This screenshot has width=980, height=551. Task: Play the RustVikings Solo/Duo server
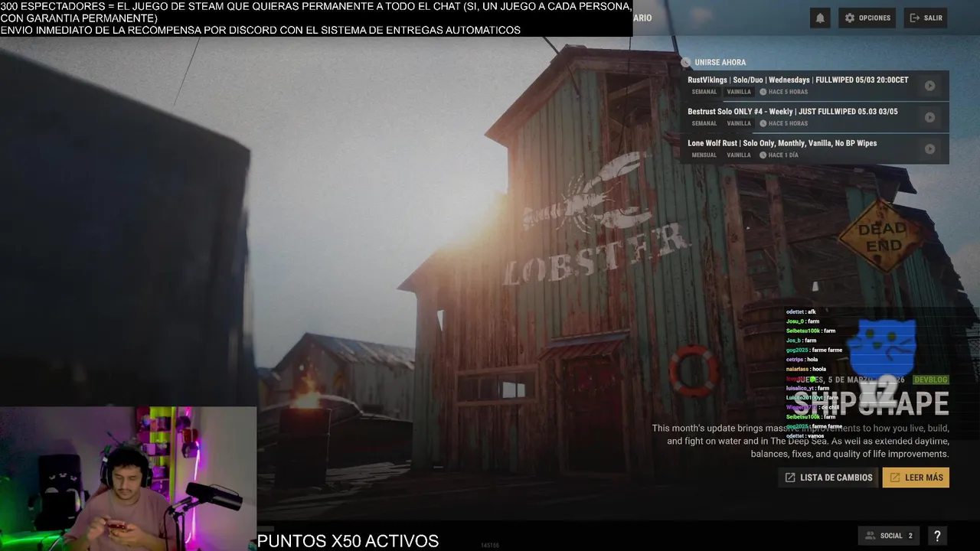pyautogui.click(x=929, y=86)
